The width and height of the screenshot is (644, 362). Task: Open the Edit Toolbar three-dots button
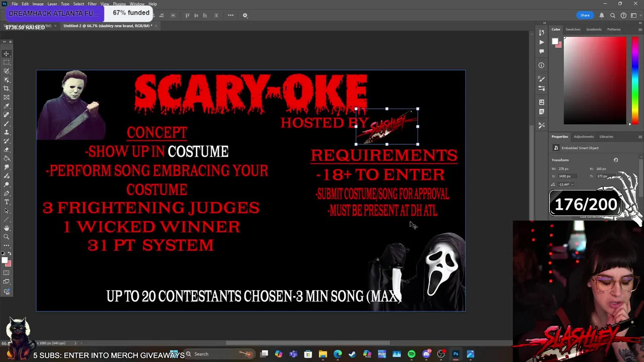click(x=7, y=245)
